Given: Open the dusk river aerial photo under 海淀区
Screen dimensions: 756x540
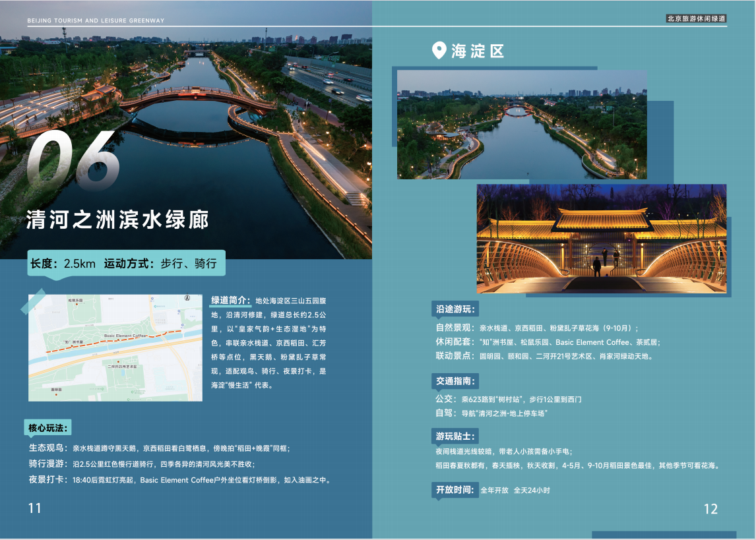Looking at the screenshot, I should point(522,125).
